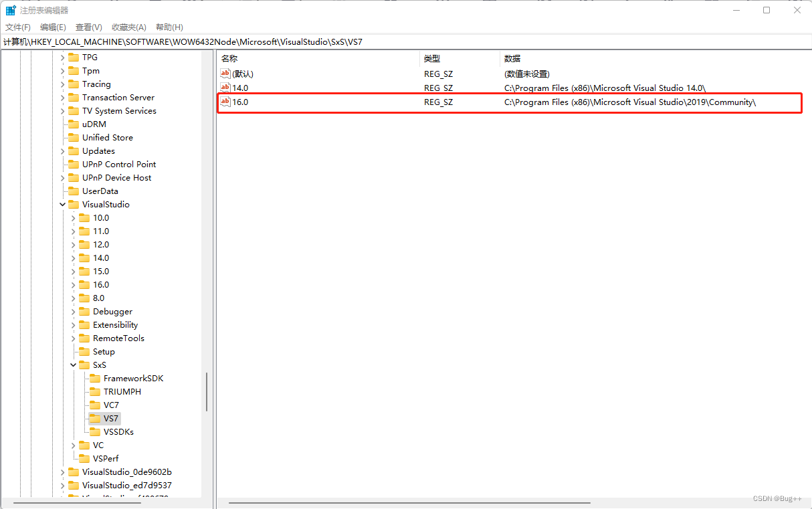Select the Extensibility folder icon
Viewport: 812px width, 509px height.
coord(84,325)
